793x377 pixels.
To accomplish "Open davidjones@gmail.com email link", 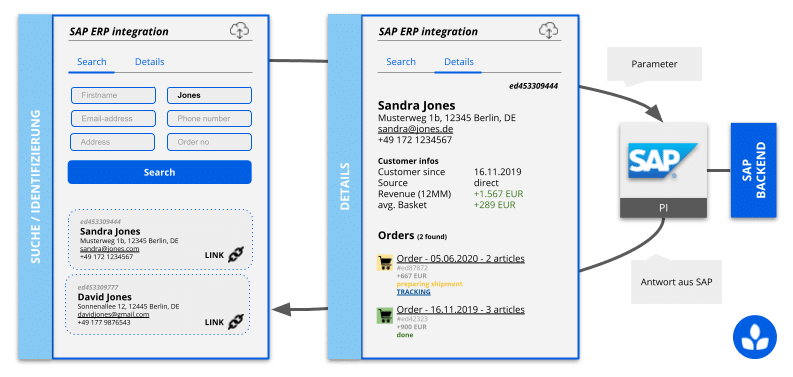I will pos(113,314).
